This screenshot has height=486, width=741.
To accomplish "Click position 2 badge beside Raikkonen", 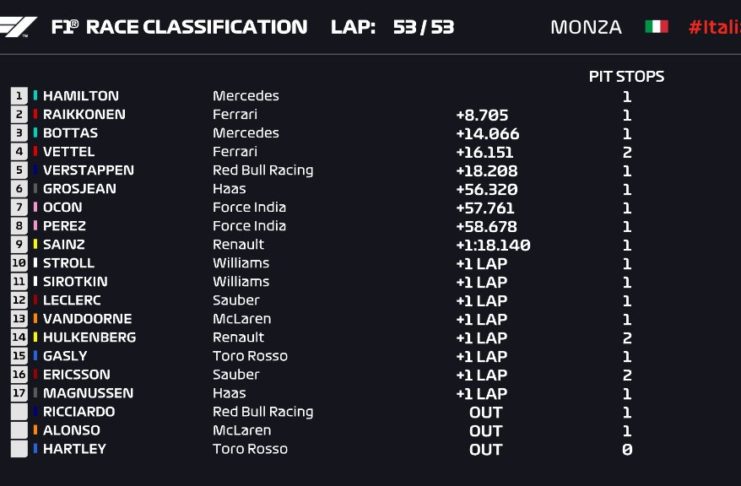I will [x=19, y=115].
